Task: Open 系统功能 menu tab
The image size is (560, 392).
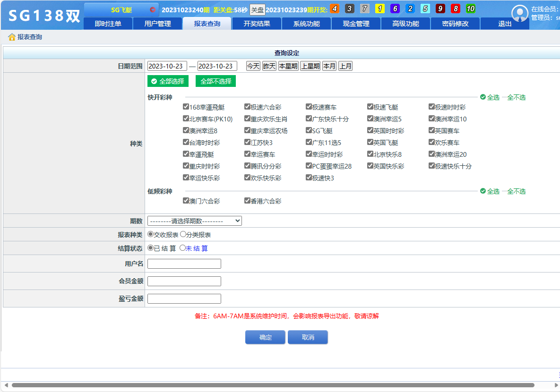Action: pyautogui.click(x=306, y=24)
